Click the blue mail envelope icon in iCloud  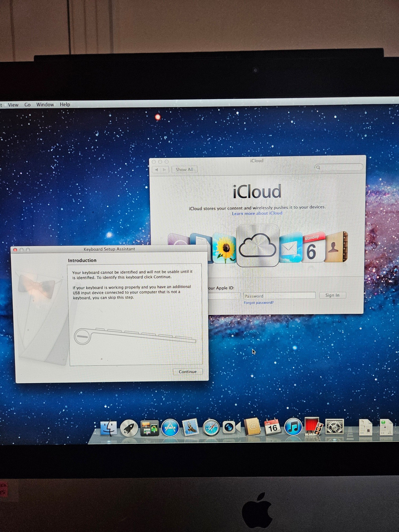[291, 248]
